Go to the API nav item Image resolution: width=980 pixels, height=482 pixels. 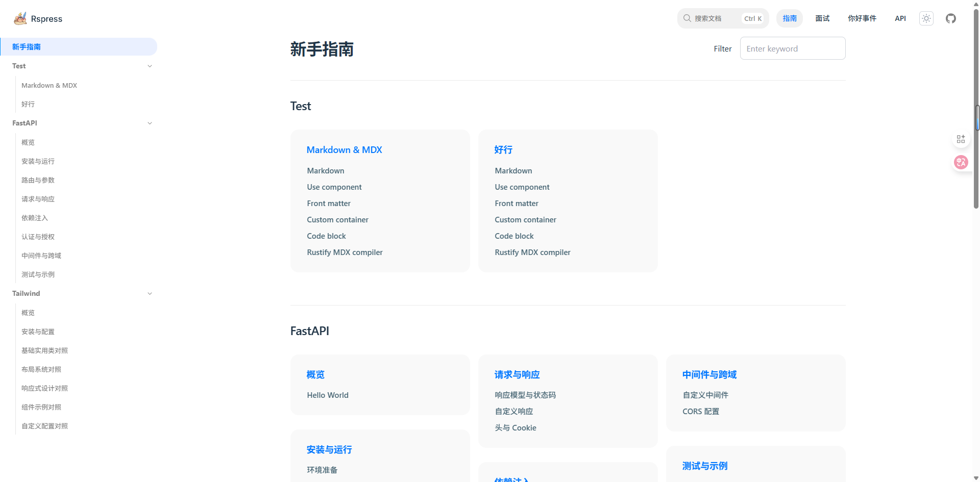coord(900,18)
